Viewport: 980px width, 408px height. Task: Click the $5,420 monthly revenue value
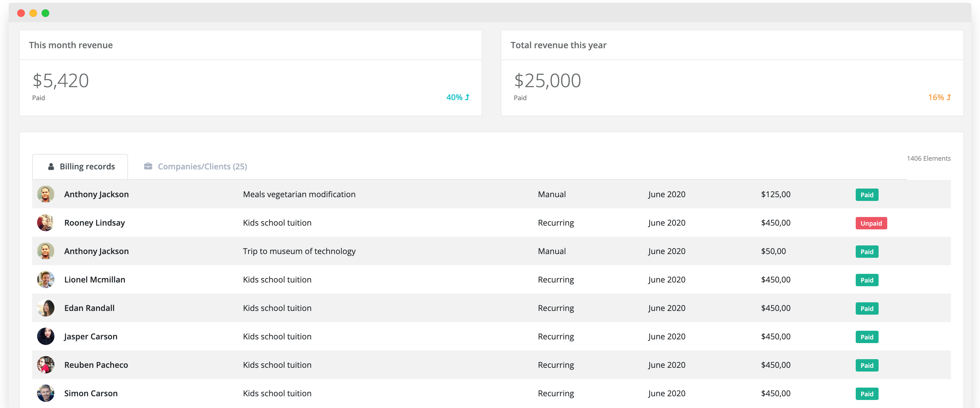(x=61, y=81)
